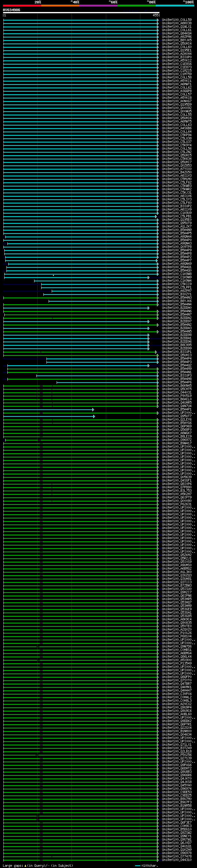Click hit label UniRef100_Q5UHI4
Viewport: 197px width, 868px height.
(x=177, y=43)
